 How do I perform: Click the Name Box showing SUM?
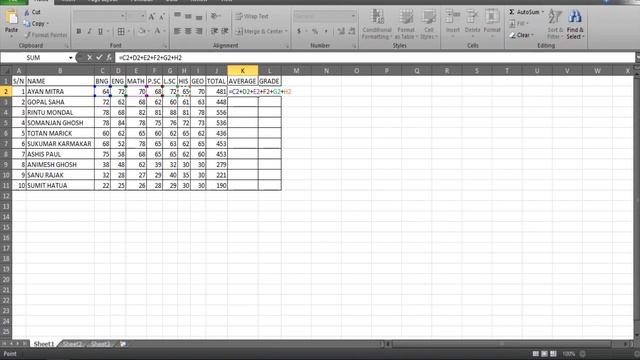[33, 58]
